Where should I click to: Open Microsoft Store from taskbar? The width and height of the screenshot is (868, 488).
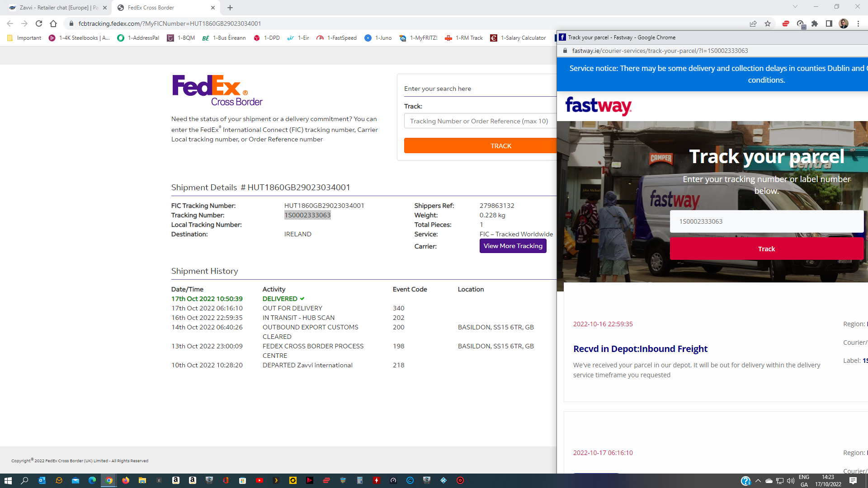[x=243, y=480]
